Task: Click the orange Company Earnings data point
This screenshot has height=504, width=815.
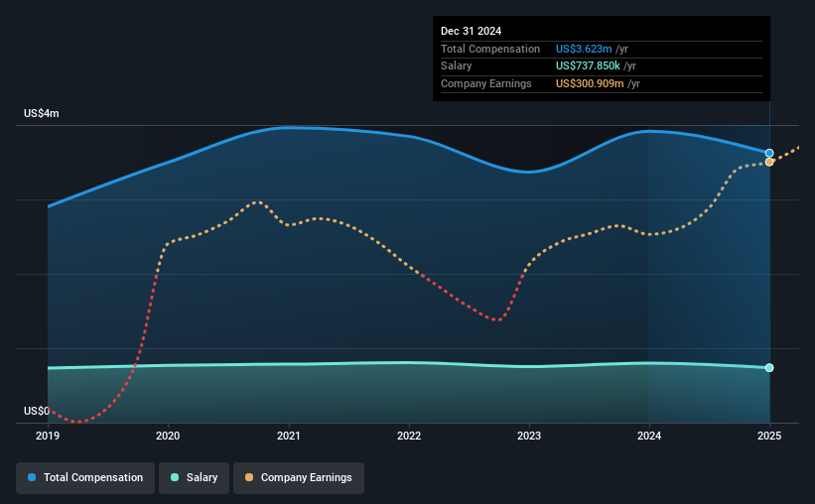Action: pyautogui.click(x=769, y=162)
